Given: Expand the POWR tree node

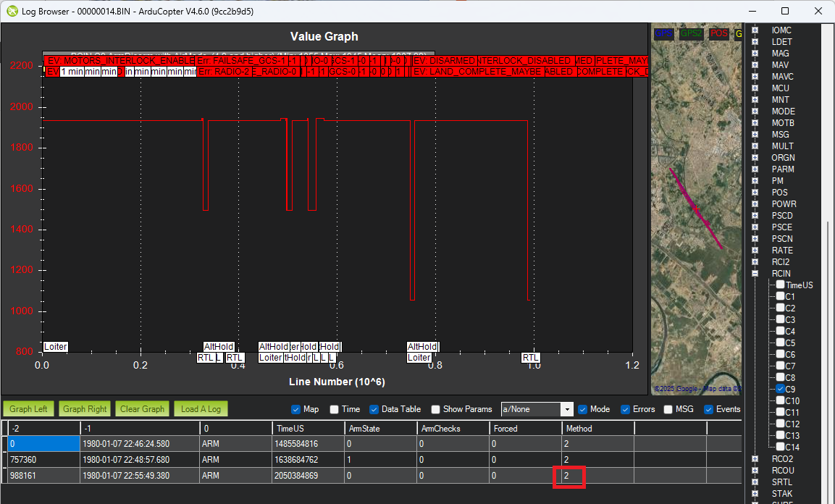Looking at the screenshot, I should point(755,203).
